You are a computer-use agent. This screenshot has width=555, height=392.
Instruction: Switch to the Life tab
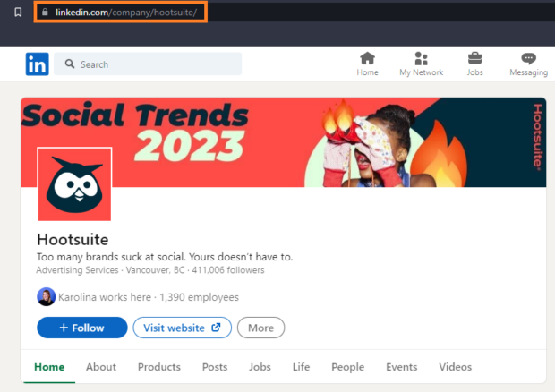click(301, 367)
